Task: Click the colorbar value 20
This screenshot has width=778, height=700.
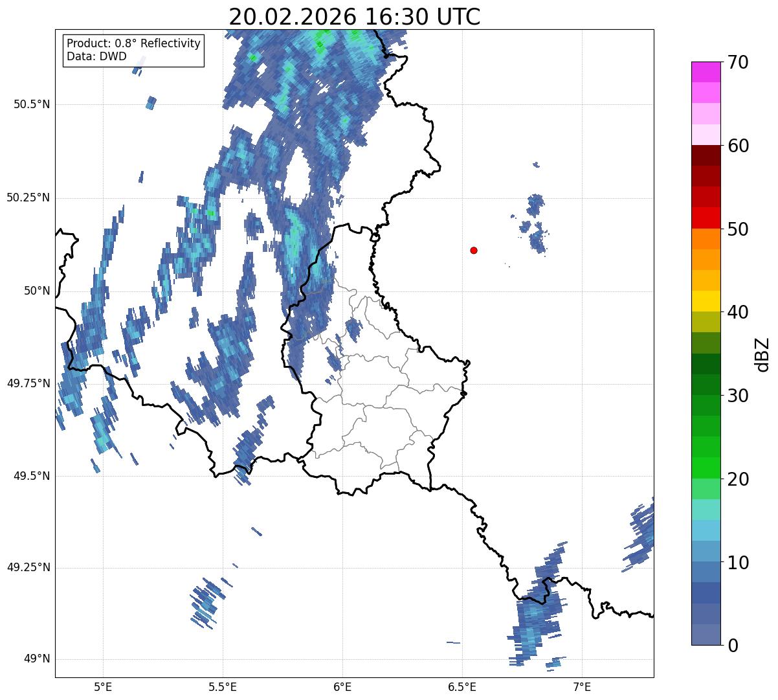Action: pyautogui.click(x=738, y=479)
